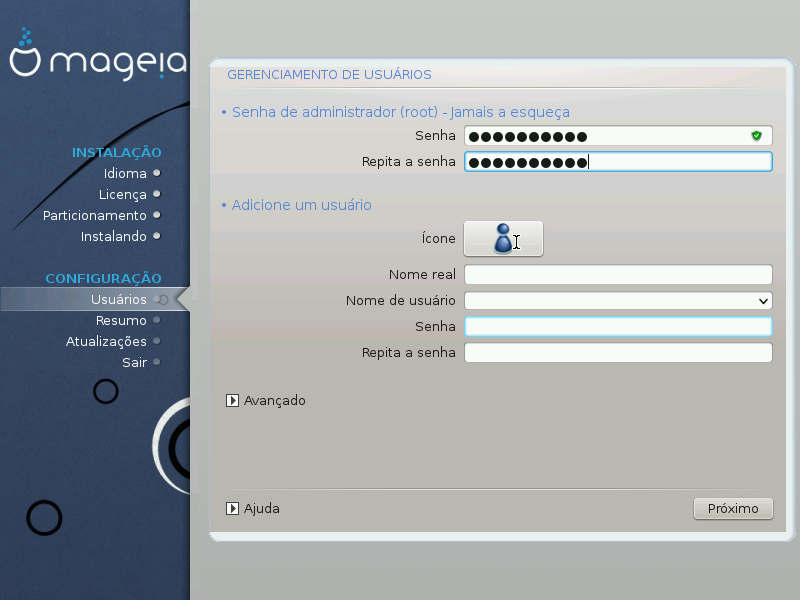Select the Sair step

141,362
